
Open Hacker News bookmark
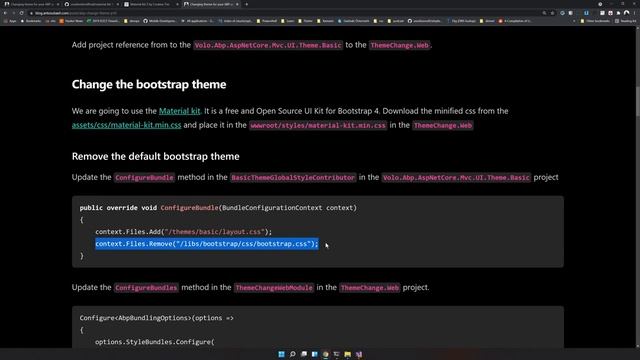coord(71,21)
